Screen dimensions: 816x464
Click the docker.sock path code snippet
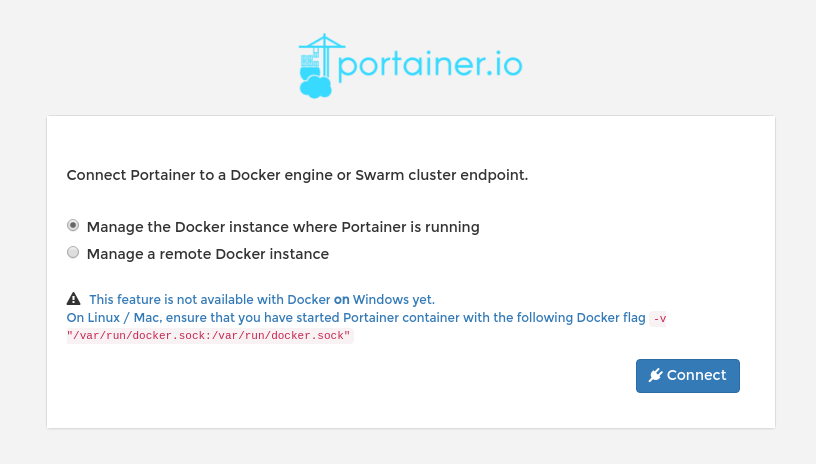click(x=209, y=337)
